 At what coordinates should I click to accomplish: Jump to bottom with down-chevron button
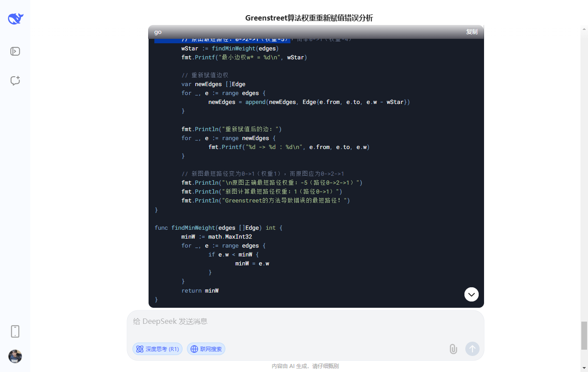pos(472,294)
